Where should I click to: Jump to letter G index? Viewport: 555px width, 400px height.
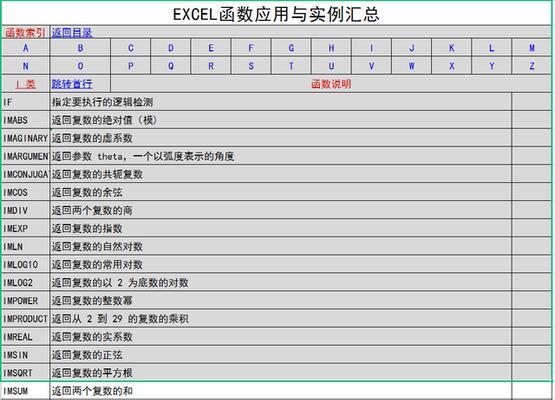(x=291, y=48)
